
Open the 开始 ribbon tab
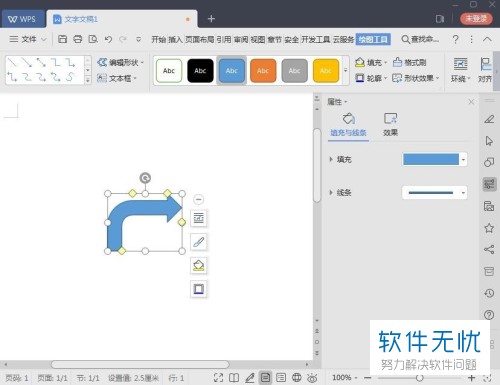pyautogui.click(x=159, y=39)
